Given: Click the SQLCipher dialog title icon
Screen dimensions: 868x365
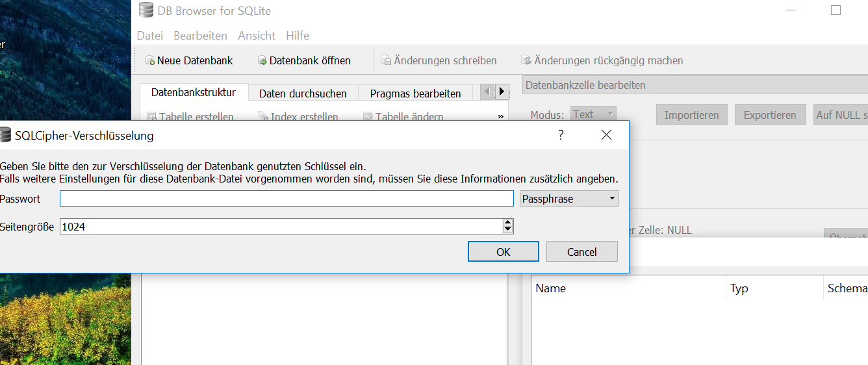Looking at the screenshot, I should [5, 135].
